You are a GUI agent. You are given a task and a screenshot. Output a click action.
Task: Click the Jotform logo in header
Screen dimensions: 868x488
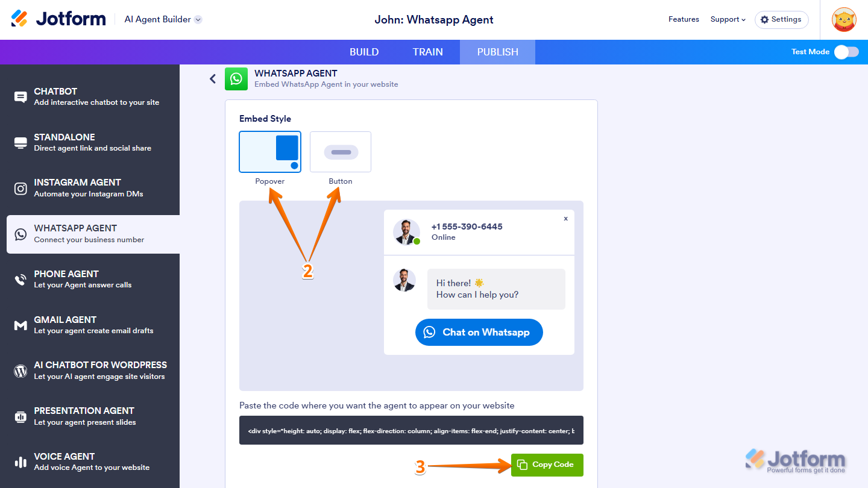click(58, 19)
